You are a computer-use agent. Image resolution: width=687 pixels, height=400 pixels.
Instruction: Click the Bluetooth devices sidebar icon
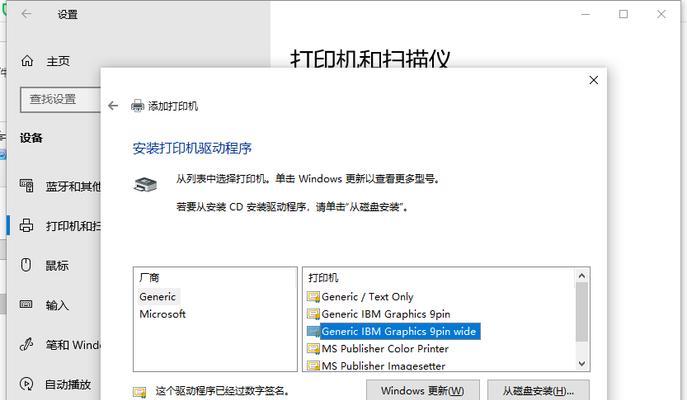tap(26, 185)
